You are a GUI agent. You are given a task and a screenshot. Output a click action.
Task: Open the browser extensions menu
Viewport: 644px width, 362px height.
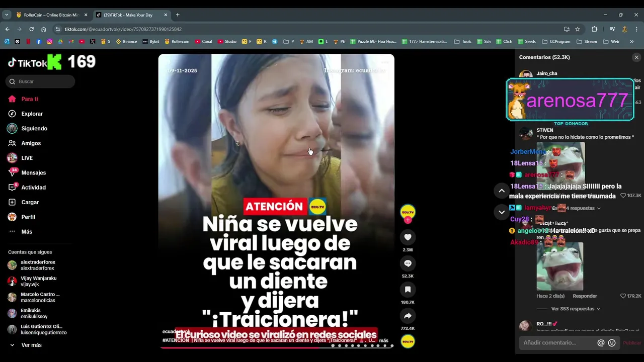click(x=594, y=29)
